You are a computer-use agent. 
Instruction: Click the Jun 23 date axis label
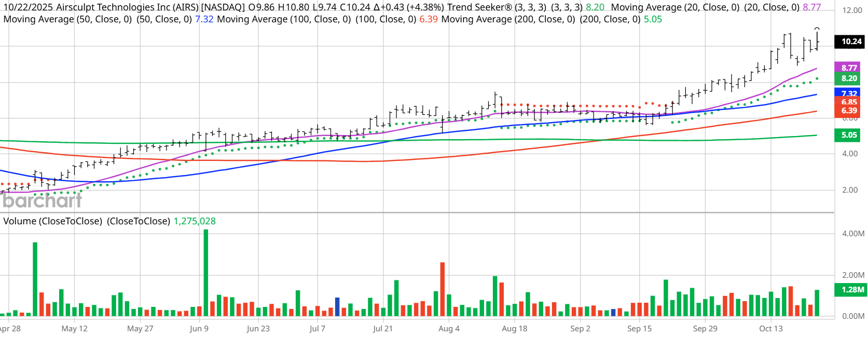(x=258, y=328)
